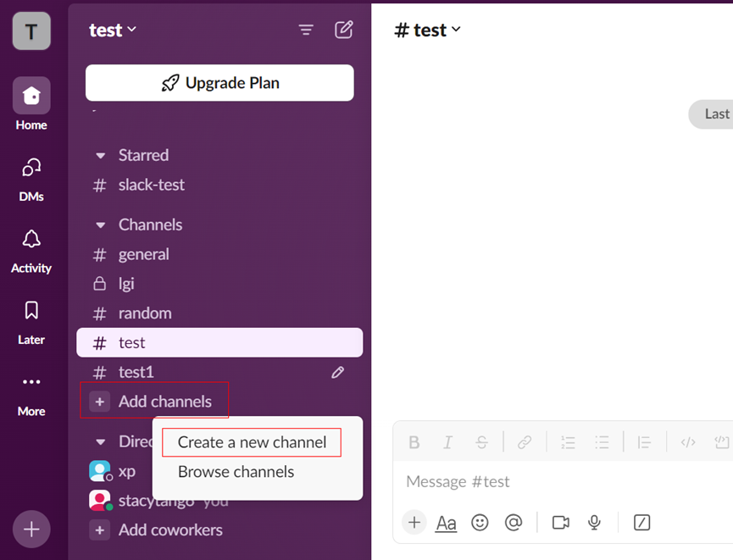Toggle blockquote formatting
This screenshot has height=560, width=733.
(x=644, y=442)
